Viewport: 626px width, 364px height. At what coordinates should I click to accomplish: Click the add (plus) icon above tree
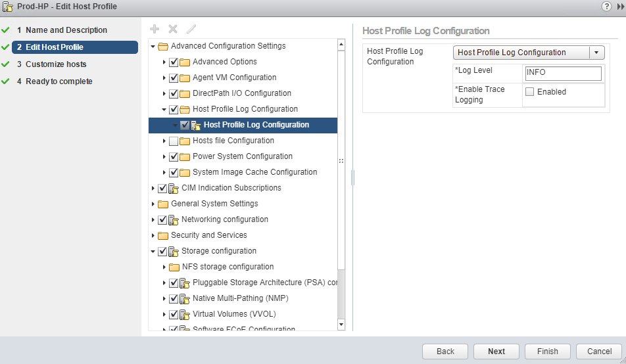coord(155,29)
